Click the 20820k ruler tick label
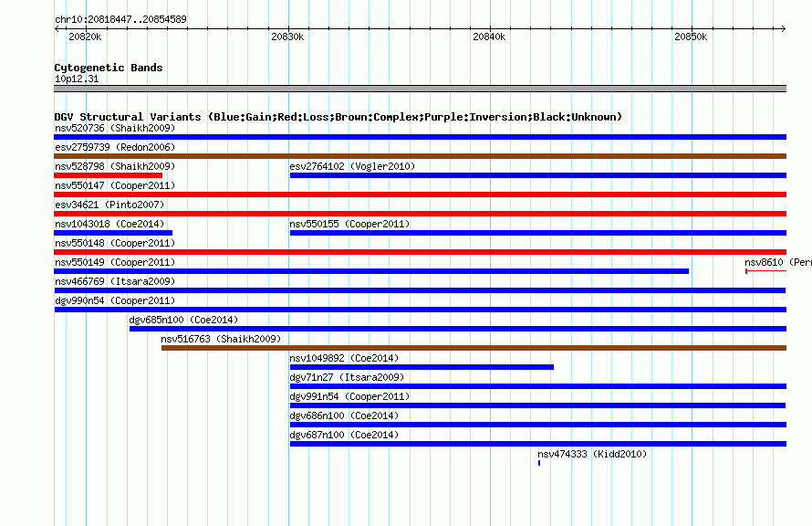 point(85,37)
